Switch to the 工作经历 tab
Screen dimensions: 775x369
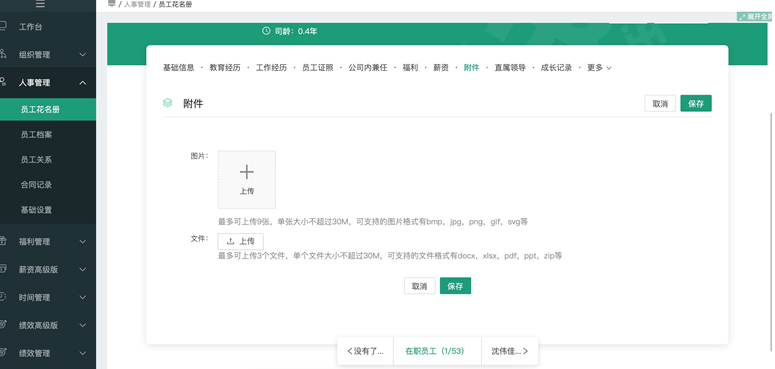(271, 68)
